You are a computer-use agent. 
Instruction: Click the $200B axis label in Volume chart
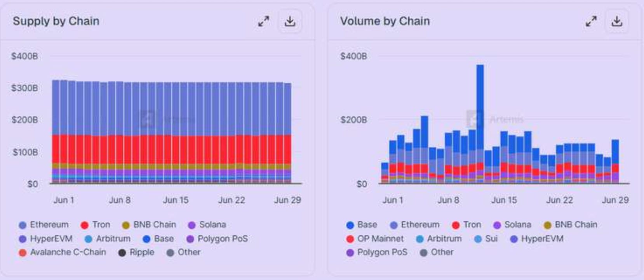pos(353,120)
